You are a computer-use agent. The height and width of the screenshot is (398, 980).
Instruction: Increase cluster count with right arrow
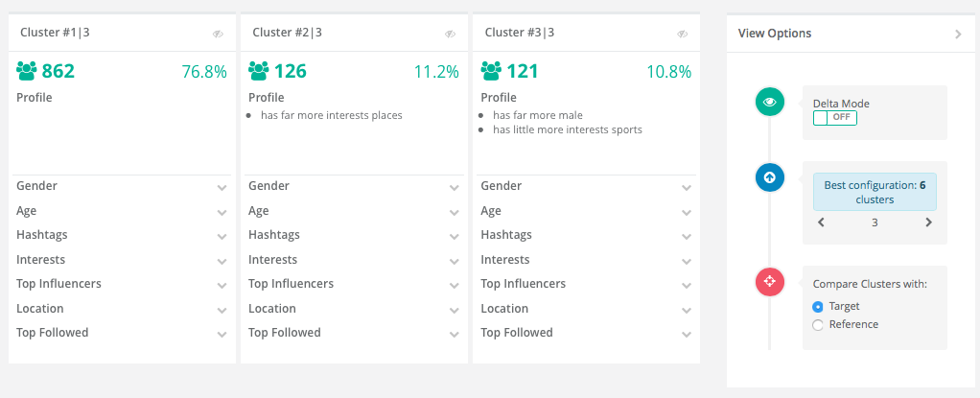coord(928,222)
